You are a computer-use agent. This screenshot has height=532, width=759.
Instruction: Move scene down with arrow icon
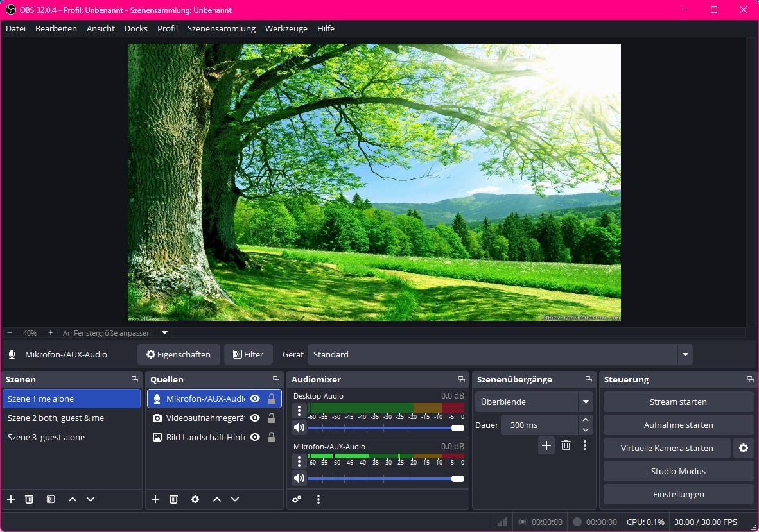91,499
